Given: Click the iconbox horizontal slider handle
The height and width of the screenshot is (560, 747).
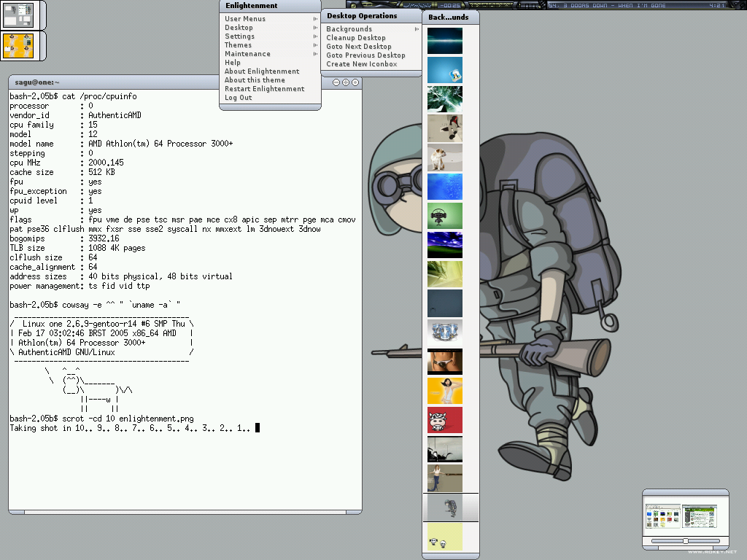Looking at the screenshot, I should tap(685, 541).
